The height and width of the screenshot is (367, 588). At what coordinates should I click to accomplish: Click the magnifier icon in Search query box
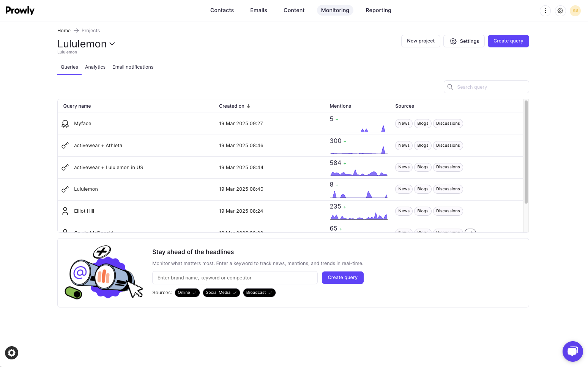pyautogui.click(x=450, y=87)
